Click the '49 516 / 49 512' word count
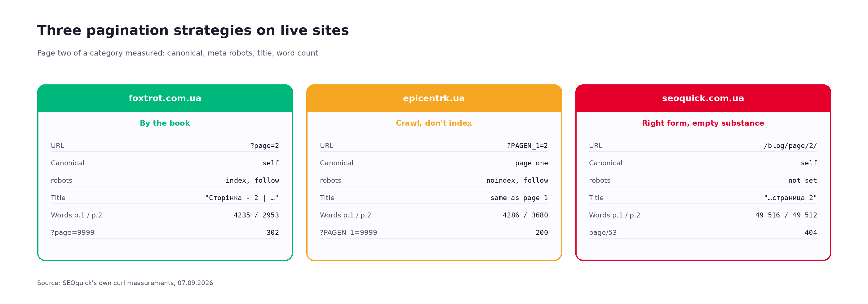Viewport: 868px width, 304px height. pos(786,215)
